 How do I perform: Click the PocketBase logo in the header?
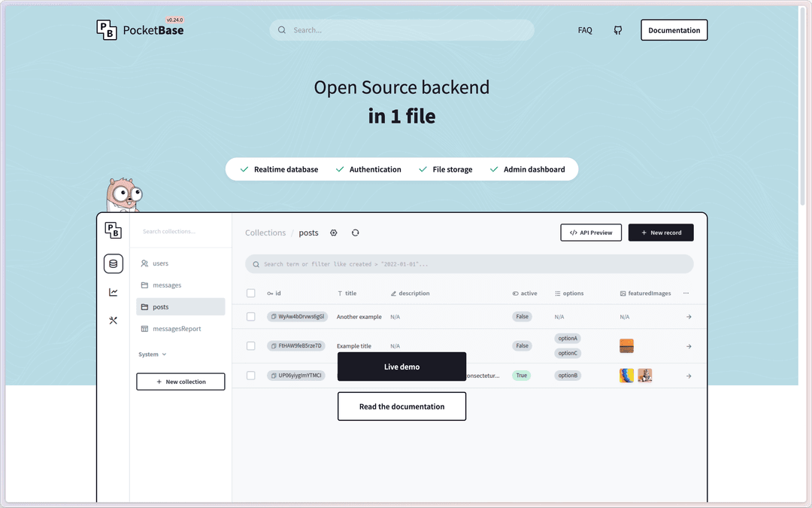coord(141,29)
